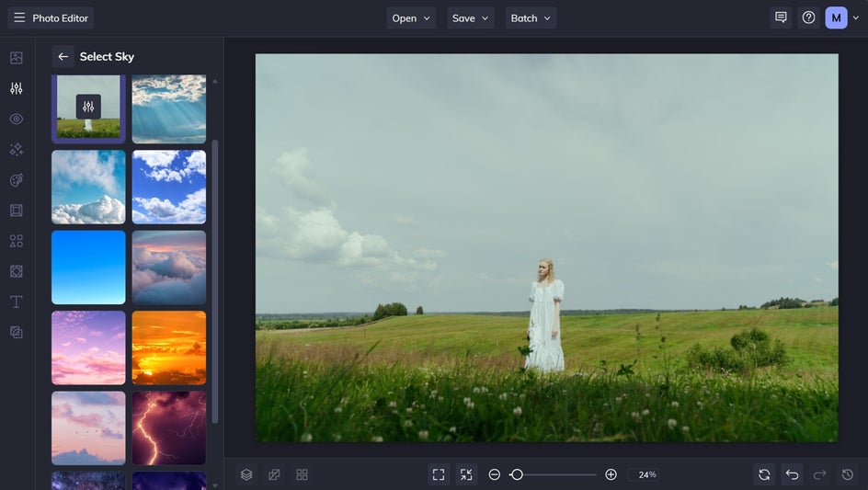Image resolution: width=868 pixels, height=490 pixels.
Task: Expand the account menu chevron
Action: pyautogui.click(x=856, y=17)
